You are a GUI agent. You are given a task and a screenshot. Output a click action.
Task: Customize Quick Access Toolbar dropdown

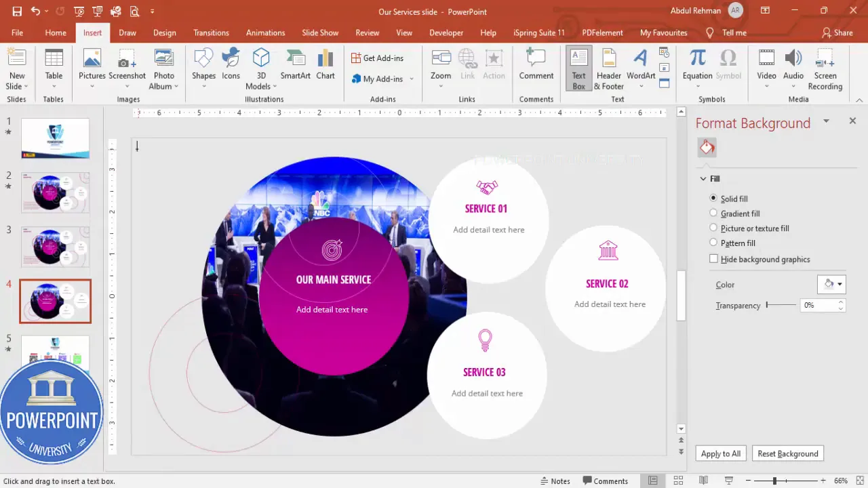153,12
